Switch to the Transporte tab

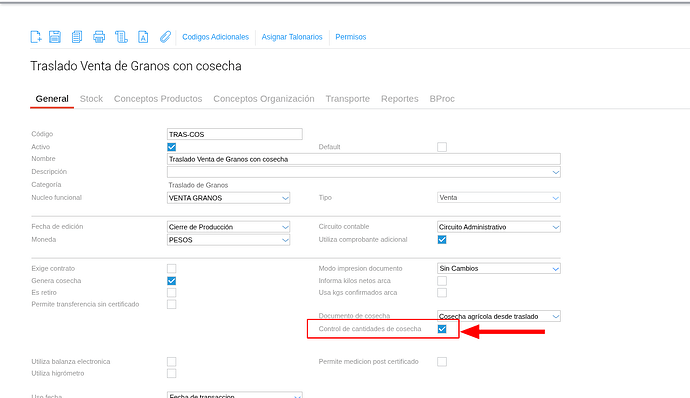(x=348, y=99)
